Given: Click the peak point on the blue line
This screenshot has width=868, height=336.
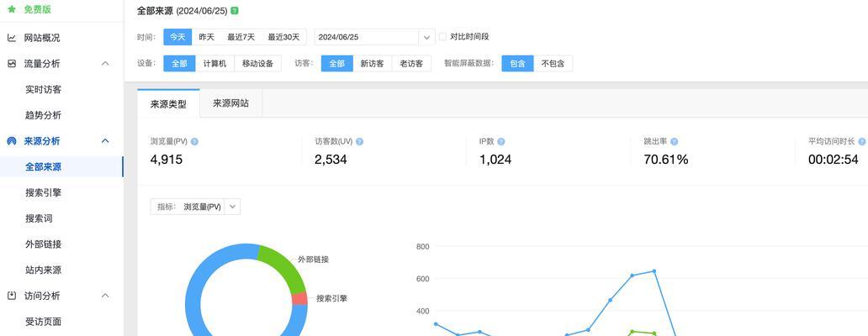Looking at the screenshot, I should (x=654, y=270).
